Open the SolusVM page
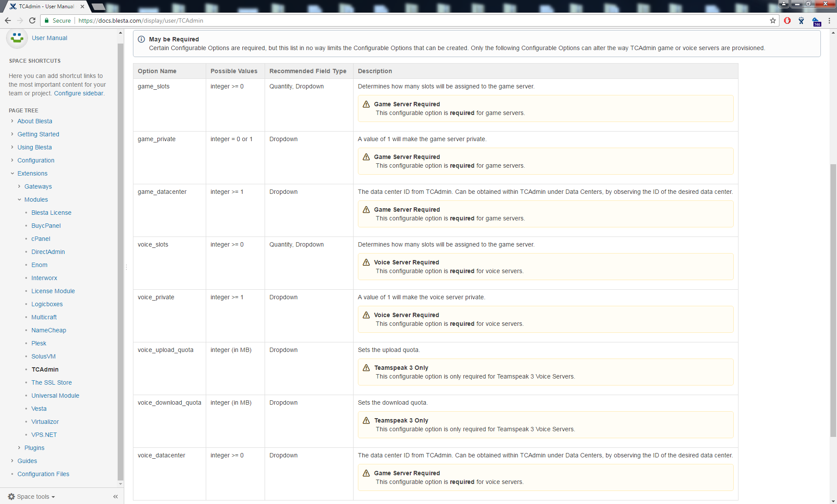The width and height of the screenshot is (837, 504). [x=44, y=356]
